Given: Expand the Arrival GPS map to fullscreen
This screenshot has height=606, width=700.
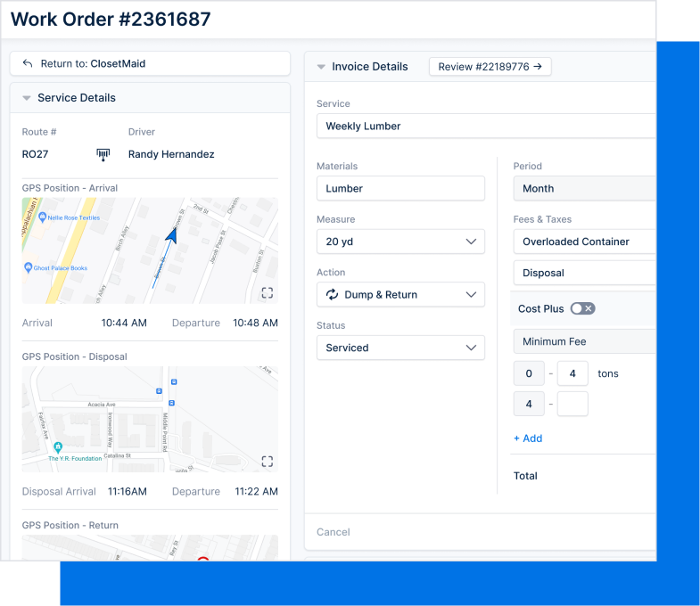Looking at the screenshot, I should (267, 292).
